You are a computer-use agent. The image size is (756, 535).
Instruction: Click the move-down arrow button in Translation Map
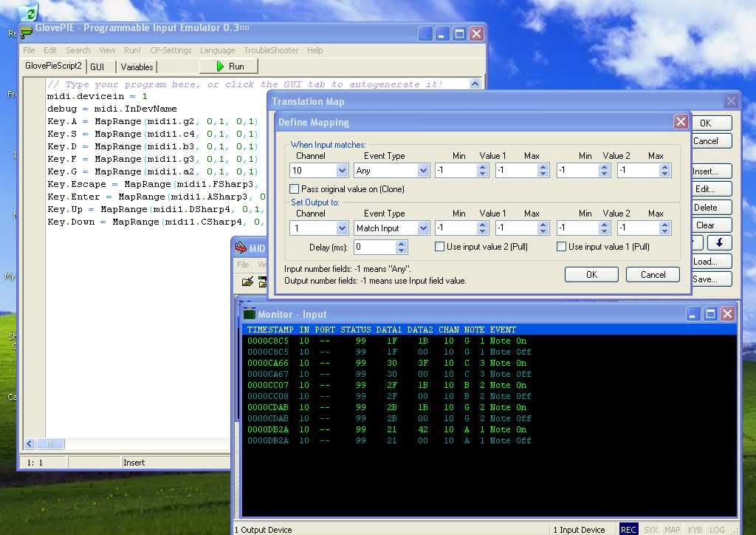[x=719, y=242]
